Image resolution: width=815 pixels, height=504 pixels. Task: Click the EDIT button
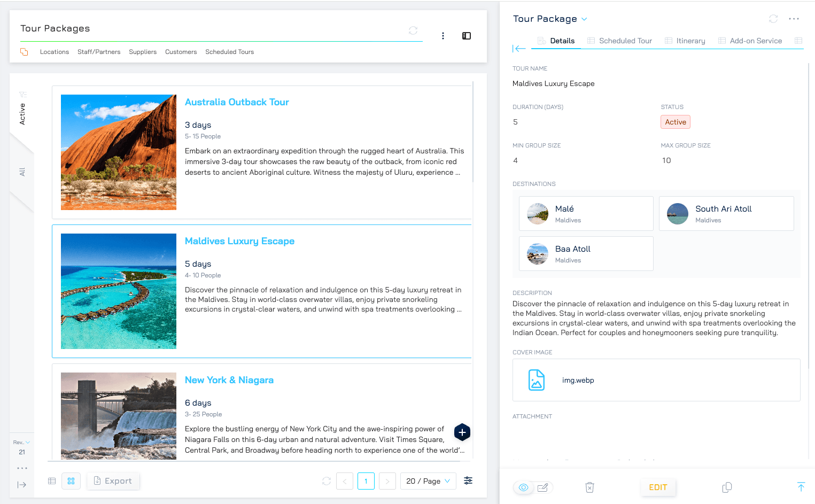coord(658,487)
